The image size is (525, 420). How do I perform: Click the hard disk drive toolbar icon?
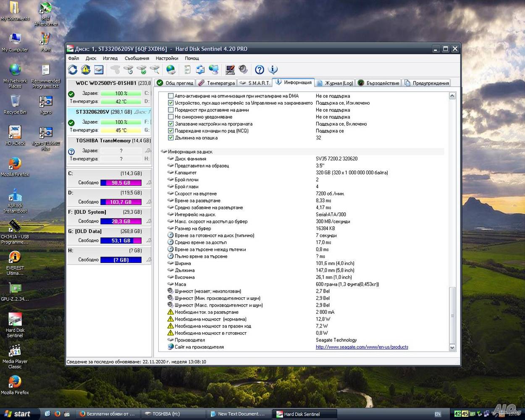(99, 70)
